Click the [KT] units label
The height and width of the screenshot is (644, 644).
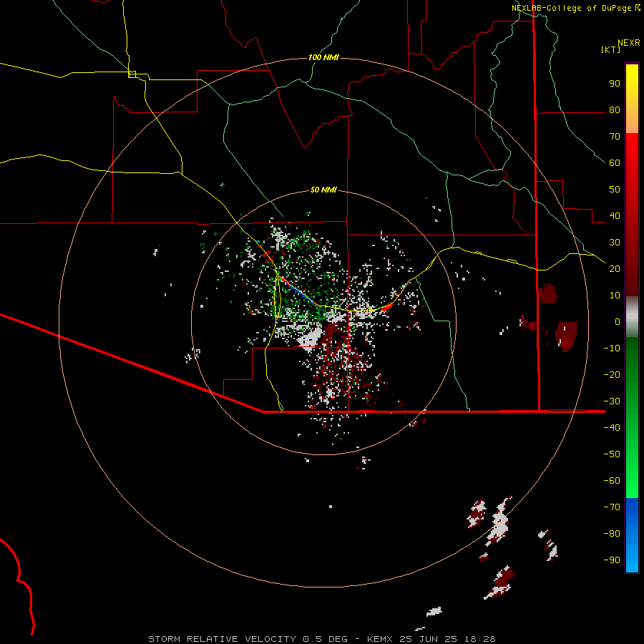610,49
